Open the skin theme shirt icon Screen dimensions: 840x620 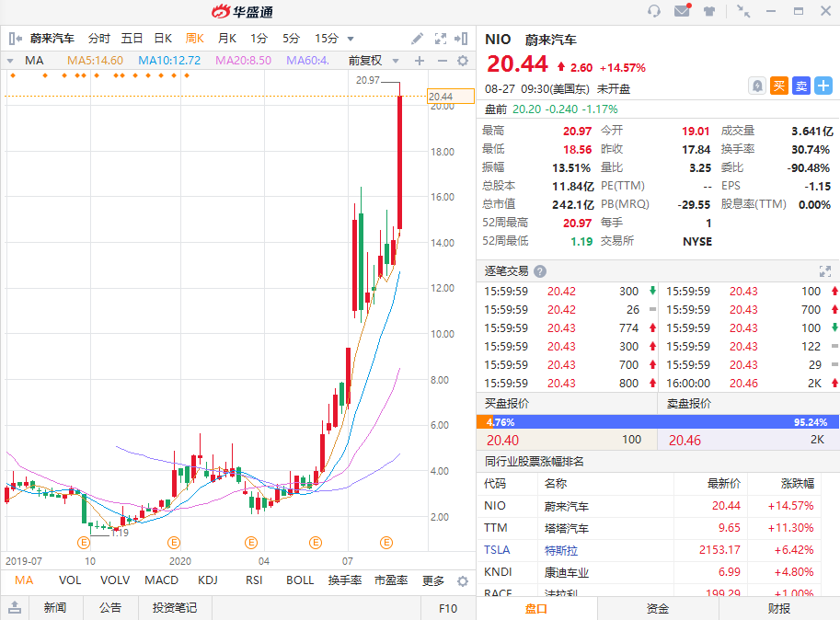(x=709, y=11)
